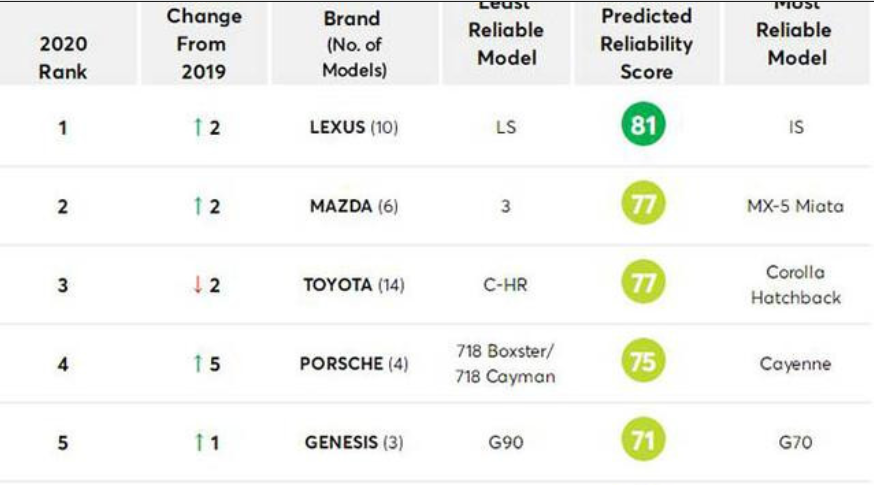Click the green up arrow in Lexus row
The height and width of the screenshot is (485, 874).
point(198,128)
